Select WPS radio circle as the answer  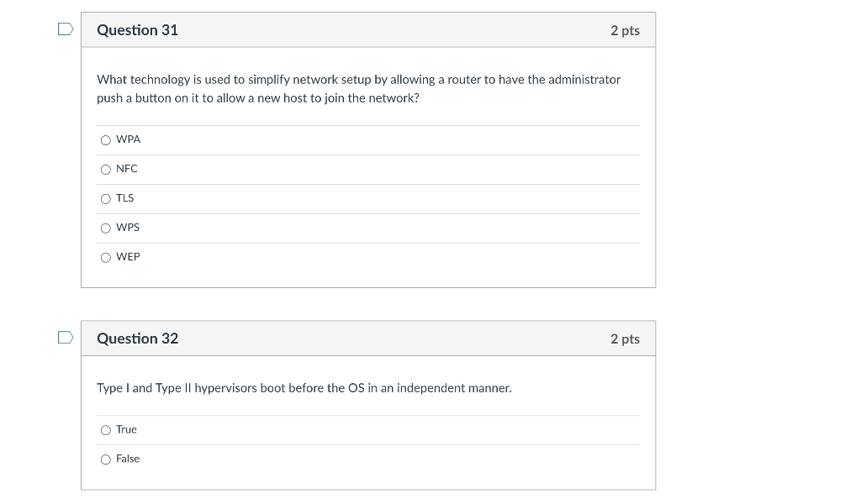click(x=106, y=228)
